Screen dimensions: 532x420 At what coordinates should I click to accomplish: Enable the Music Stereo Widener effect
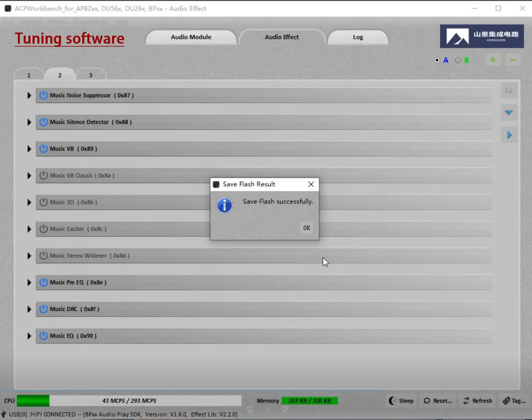(x=44, y=256)
